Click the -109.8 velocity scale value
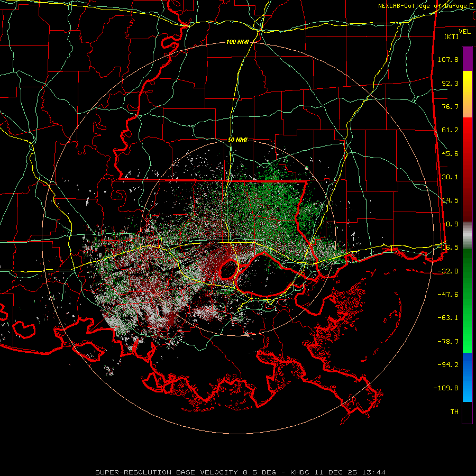Image resolution: width=476 pixels, height=476 pixels. coord(446,388)
